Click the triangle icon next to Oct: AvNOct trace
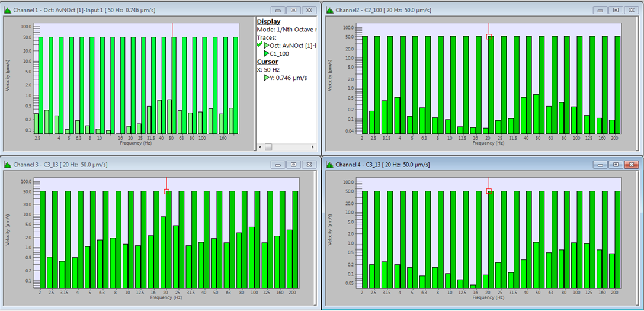The height and width of the screenshot is (311, 644). (x=267, y=45)
